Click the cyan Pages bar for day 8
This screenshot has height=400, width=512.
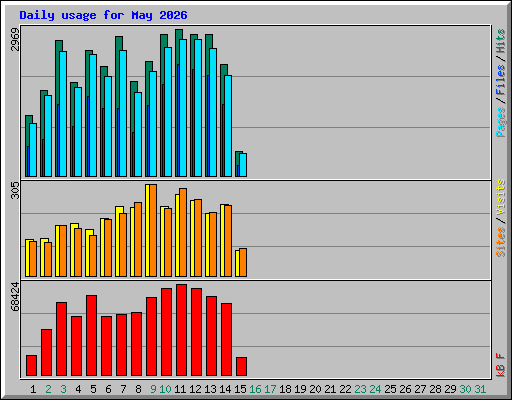(138, 134)
